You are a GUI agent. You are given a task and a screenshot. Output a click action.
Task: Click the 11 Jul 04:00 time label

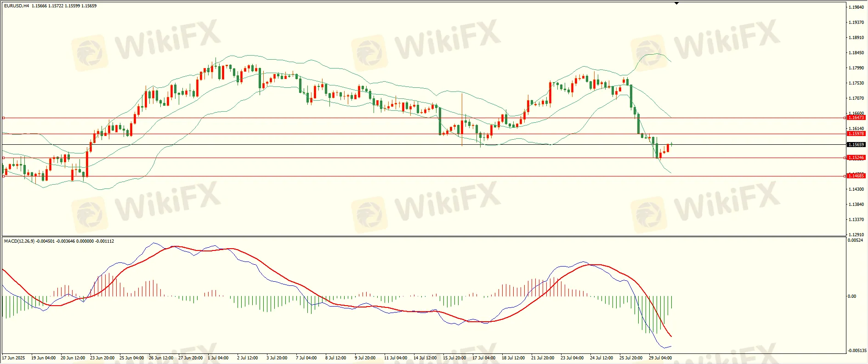coord(396,358)
